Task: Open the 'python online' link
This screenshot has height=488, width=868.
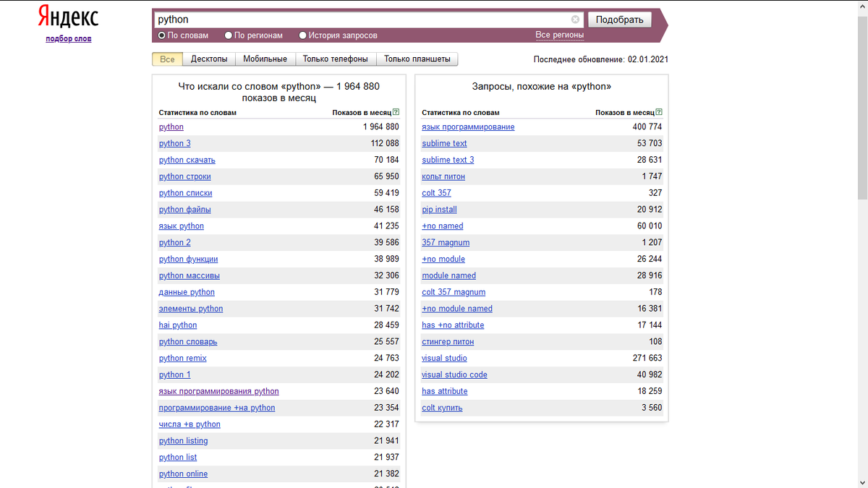Action: point(184,474)
